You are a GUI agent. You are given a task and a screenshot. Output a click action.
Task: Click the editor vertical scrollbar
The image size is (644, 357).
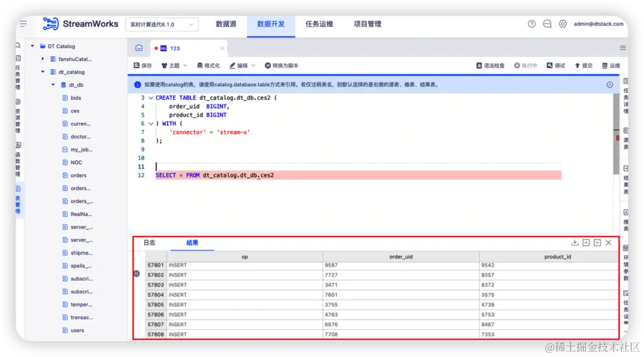click(616, 134)
